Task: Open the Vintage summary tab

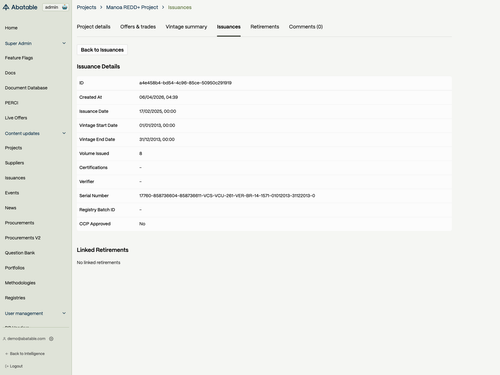Action: 186,27
